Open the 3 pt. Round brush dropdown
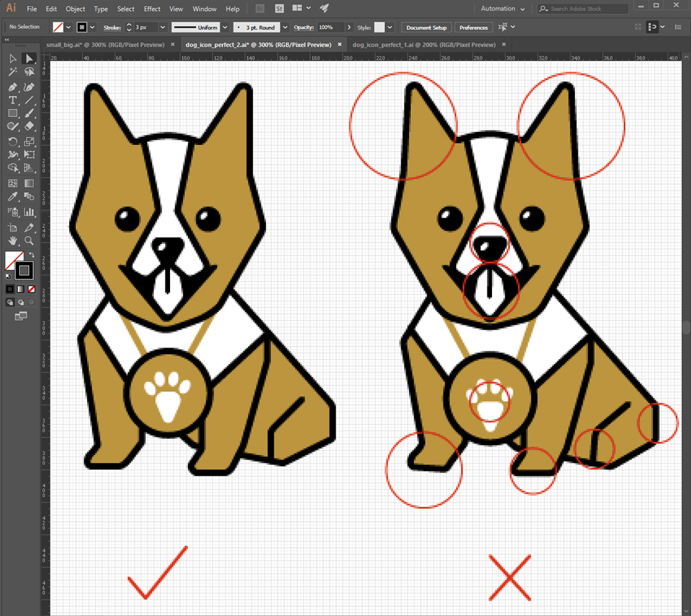Viewport: 691px width, 616px height. [282, 28]
